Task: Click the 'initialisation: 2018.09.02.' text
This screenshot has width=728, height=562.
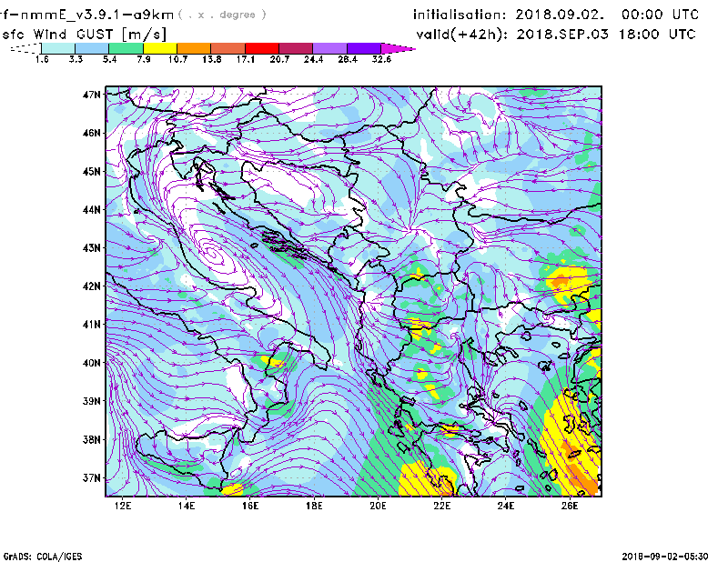Action: pos(509,15)
